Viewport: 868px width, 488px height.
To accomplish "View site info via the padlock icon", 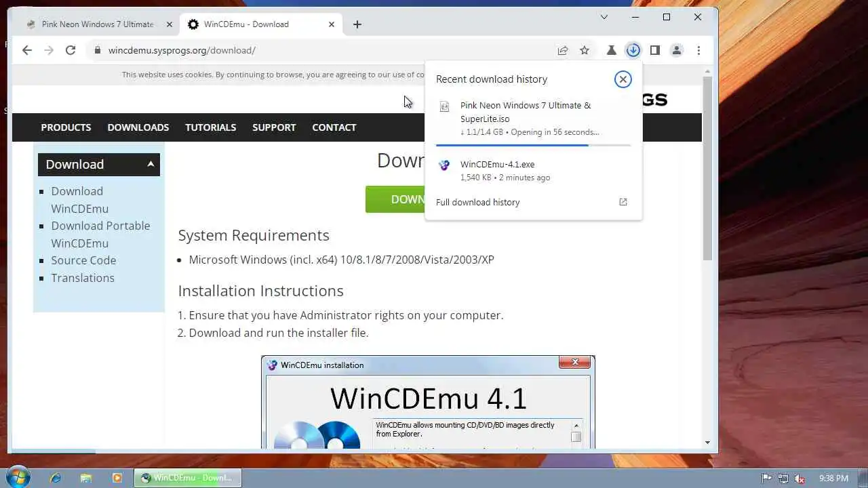I will pos(98,50).
